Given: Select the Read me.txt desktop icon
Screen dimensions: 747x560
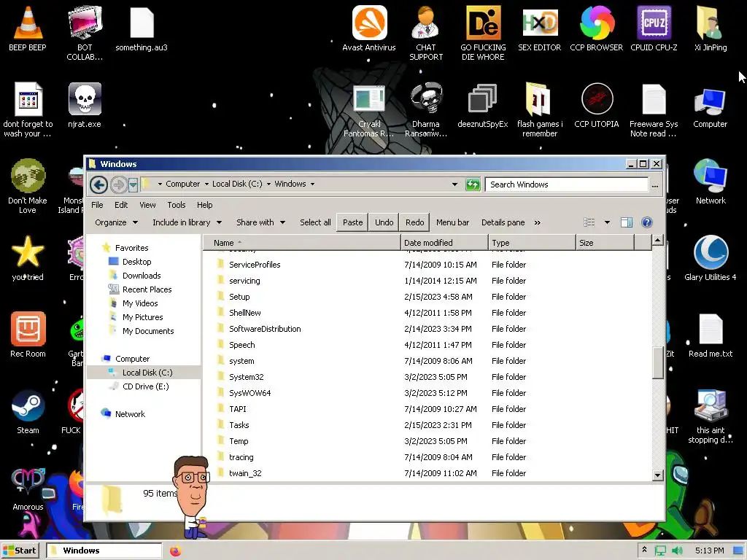Looking at the screenshot, I should tap(711, 335).
